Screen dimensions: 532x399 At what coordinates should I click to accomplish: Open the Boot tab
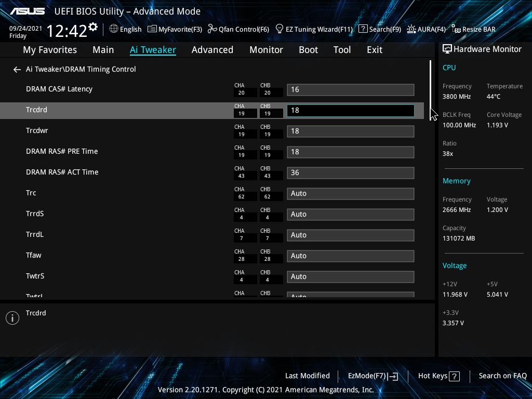pos(309,50)
